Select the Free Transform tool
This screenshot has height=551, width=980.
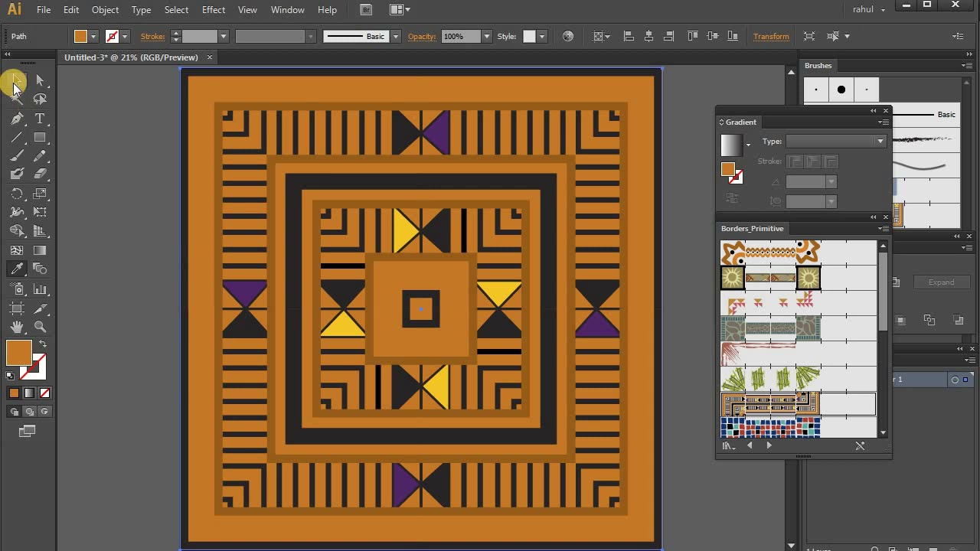click(40, 212)
